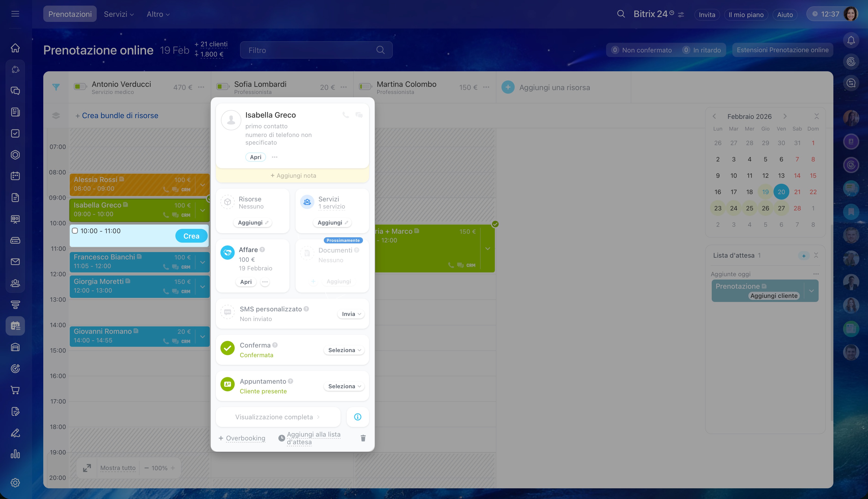
Task: Click the phone icon next to Isabella Greco
Action: (x=346, y=115)
